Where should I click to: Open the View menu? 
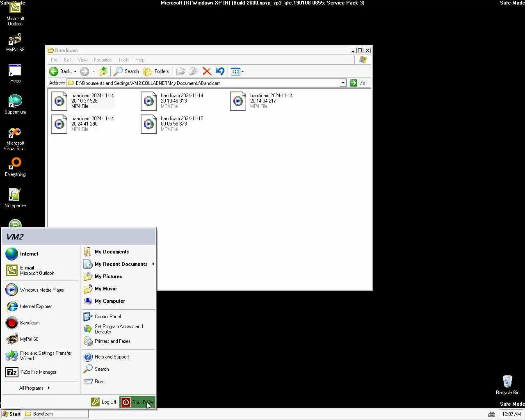click(x=83, y=60)
